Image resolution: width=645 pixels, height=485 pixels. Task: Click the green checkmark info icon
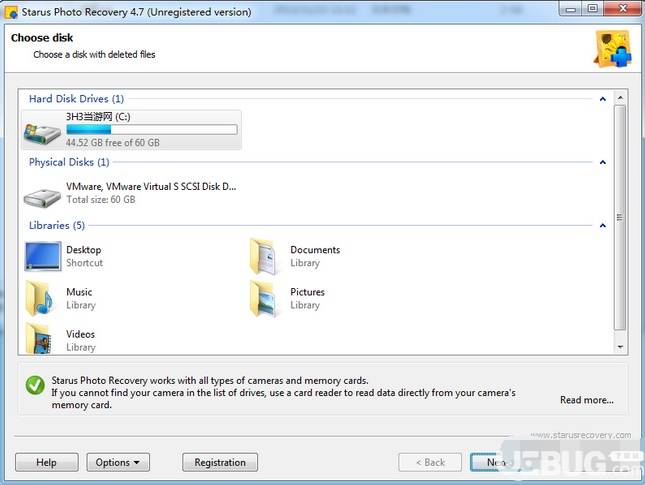[35, 385]
